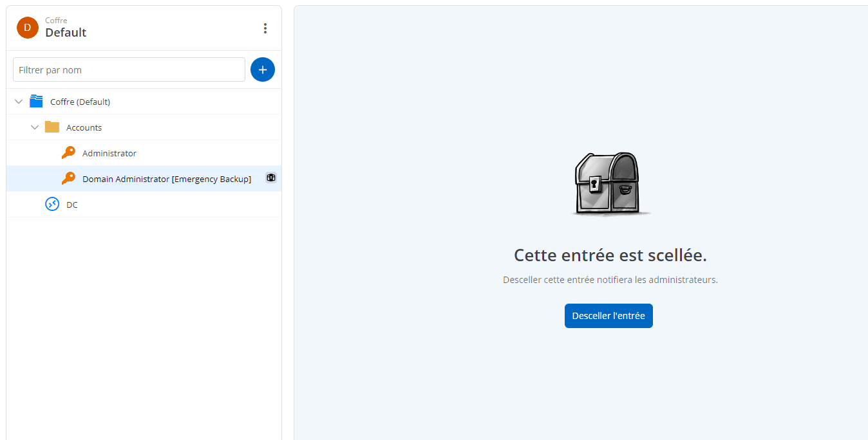Screen dimensions: 868x440
Task: Expand the Domain Administrator entry details
Action: tap(167, 178)
